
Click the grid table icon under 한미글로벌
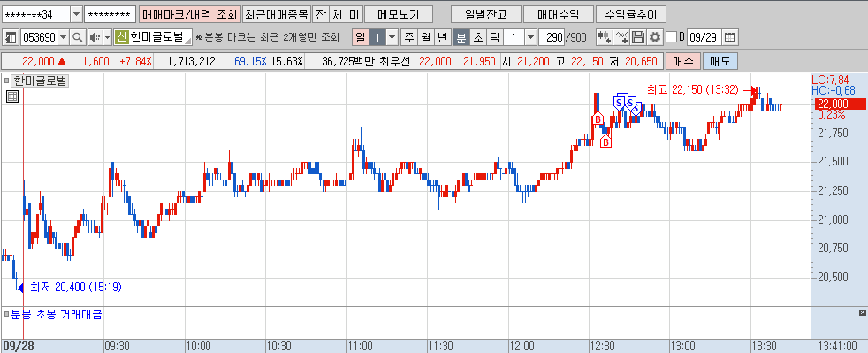coord(12,97)
